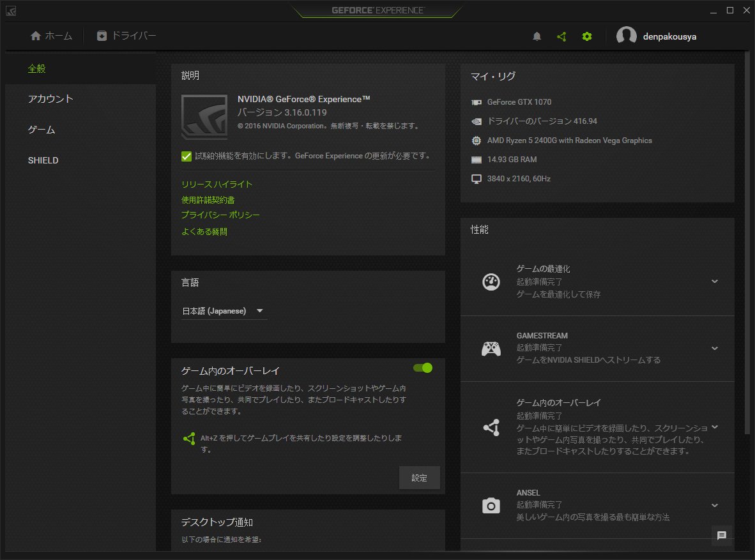Go to the ホーム tab

tap(51, 36)
